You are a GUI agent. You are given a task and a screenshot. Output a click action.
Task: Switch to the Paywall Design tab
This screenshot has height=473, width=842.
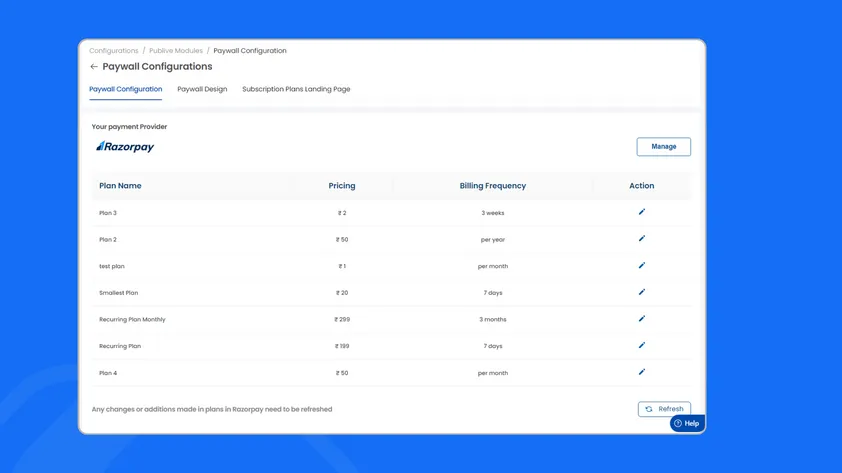(202, 89)
